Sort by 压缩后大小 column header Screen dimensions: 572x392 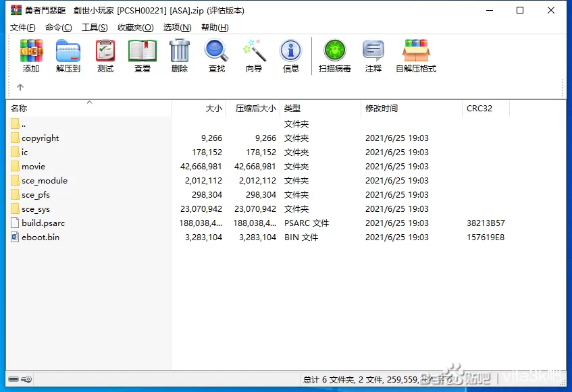[253, 108]
